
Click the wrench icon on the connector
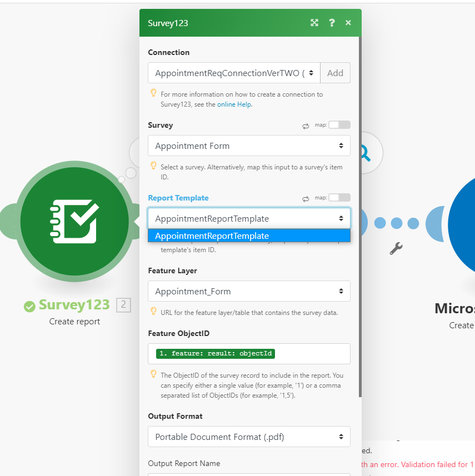point(396,248)
